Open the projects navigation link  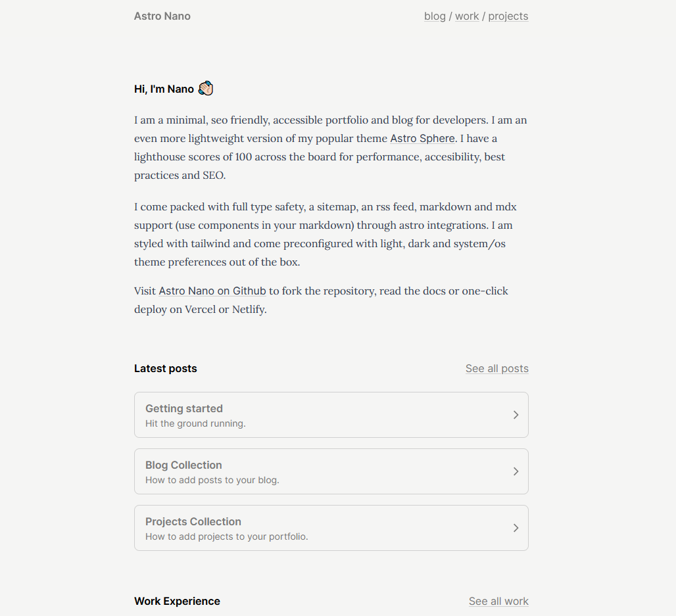point(508,16)
